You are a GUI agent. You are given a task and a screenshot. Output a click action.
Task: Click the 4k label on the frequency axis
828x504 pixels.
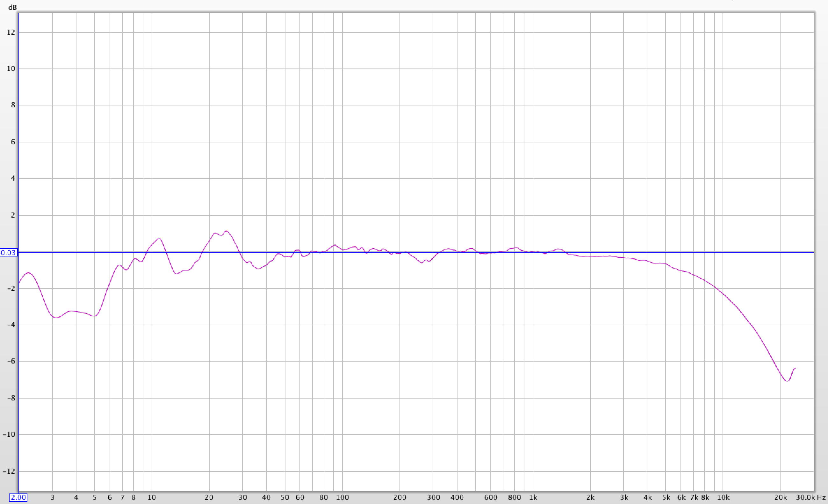click(x=648, y=498)
